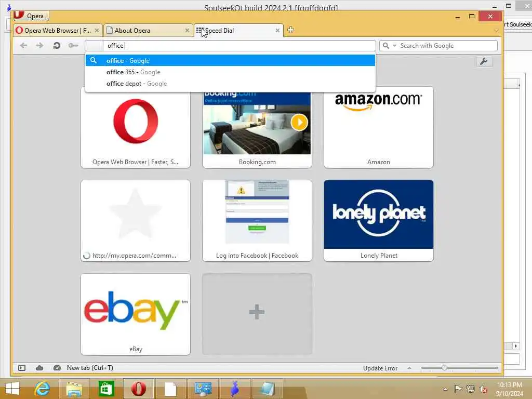Close the Opera Web Browser tab

pyautogui.click(x=97, y=31)
